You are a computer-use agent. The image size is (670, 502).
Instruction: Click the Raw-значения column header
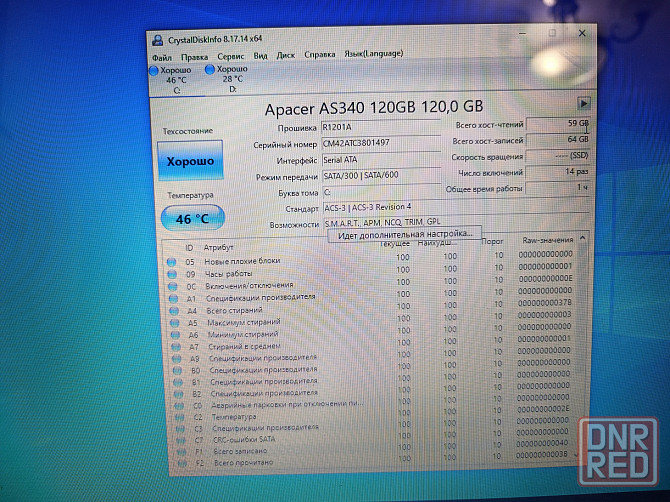(x=547, y=240)
